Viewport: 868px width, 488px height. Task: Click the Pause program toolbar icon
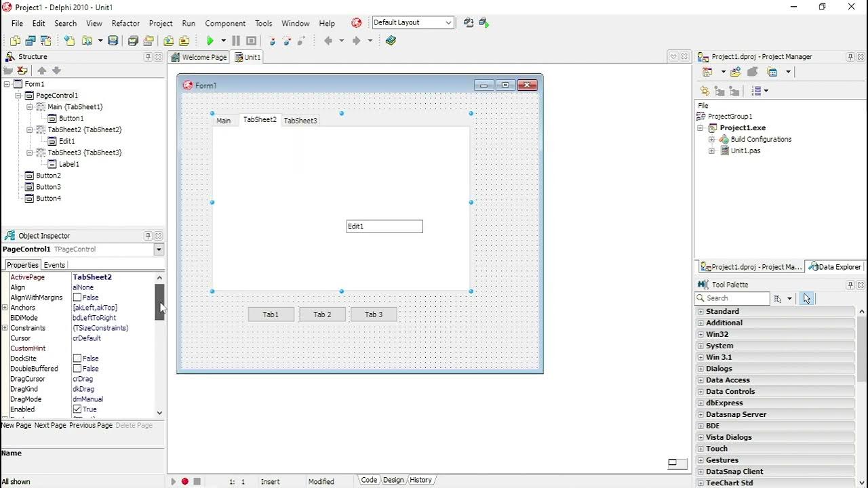pyautogui.click(x=236, y=41)
